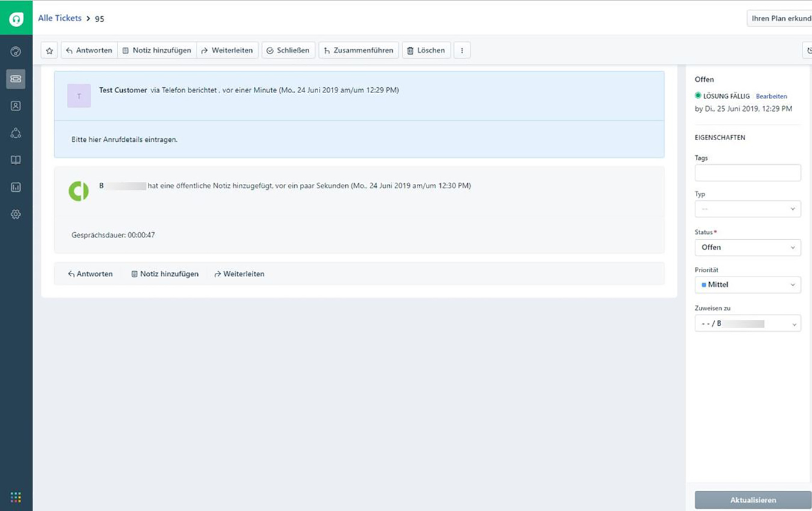Open the Dashboard from the left sidebar
The image size is (812, 511).
16,52
